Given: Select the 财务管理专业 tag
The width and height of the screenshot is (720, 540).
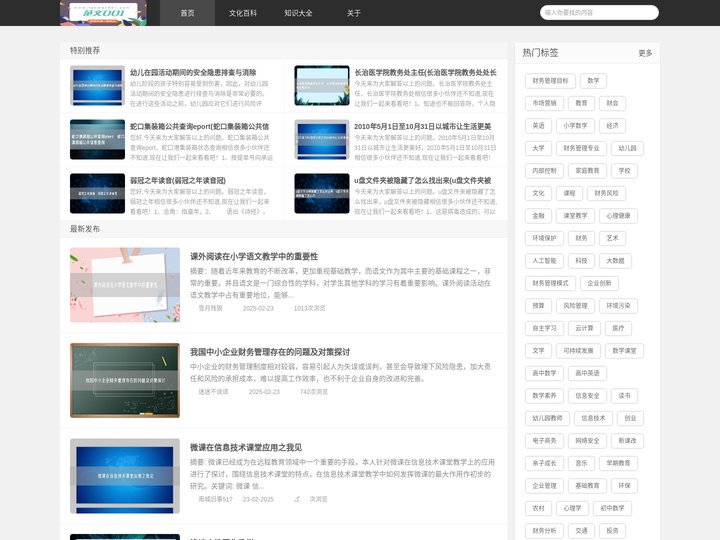Looking at the screenshot, I should (581, 148).
